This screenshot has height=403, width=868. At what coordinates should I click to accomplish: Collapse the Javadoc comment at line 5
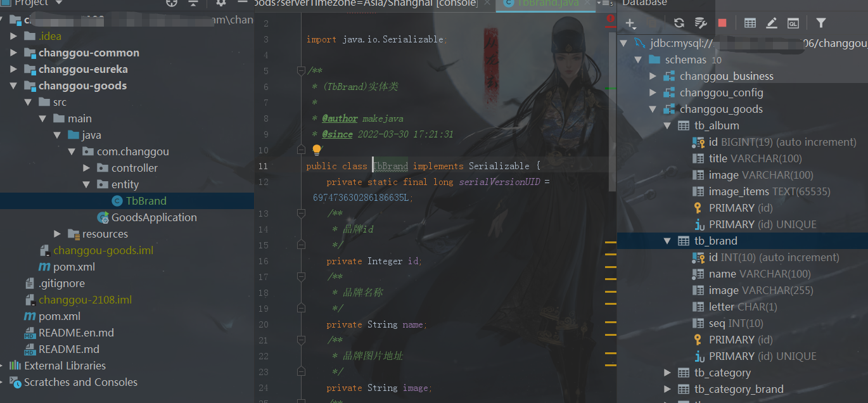click(301, 70)
